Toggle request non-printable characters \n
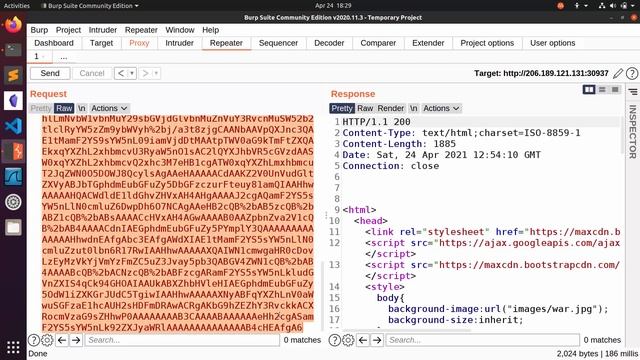 click(x=82, y=108)
